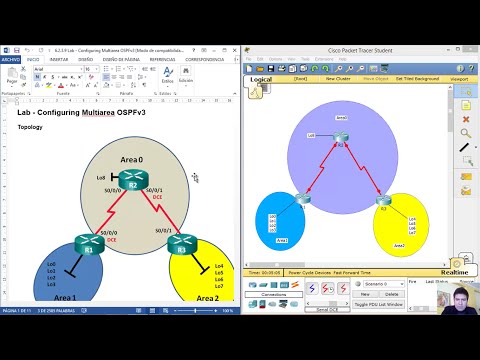
Task: Open the Estilos styles gallery
Action: tap(168, 76)
